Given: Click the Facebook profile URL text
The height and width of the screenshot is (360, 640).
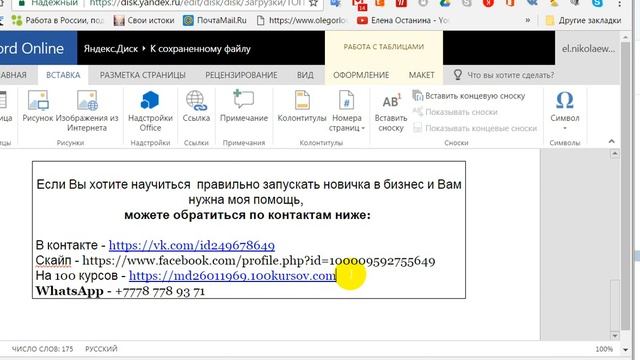Looking at the screenshot, I should (x=259, y=260).
